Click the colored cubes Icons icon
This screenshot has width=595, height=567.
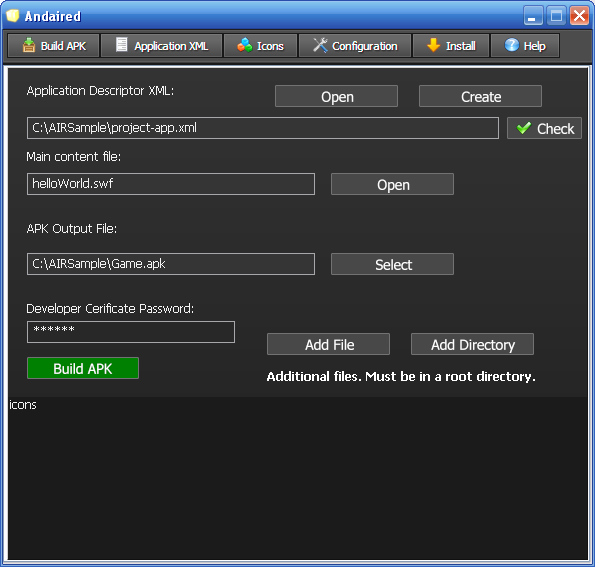coord(244,45)
